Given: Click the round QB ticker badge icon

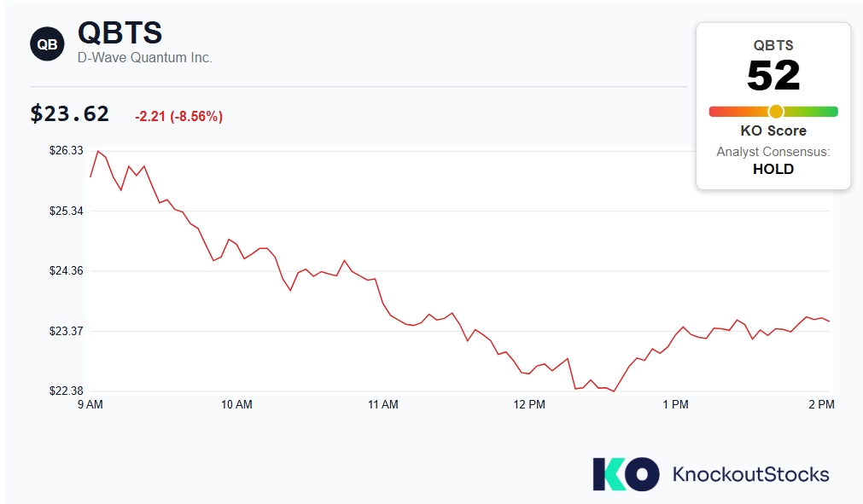Looking at the screenshot, I should [47, 44].
